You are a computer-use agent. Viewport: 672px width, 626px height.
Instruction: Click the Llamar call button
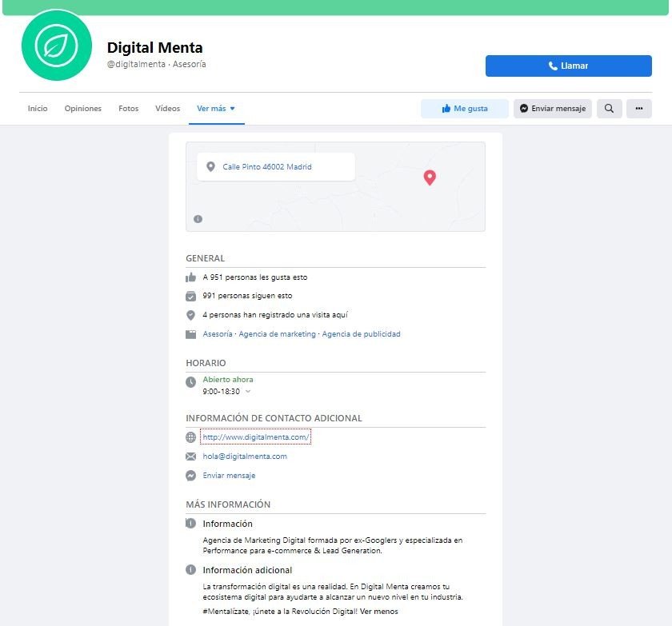point(568,66)
